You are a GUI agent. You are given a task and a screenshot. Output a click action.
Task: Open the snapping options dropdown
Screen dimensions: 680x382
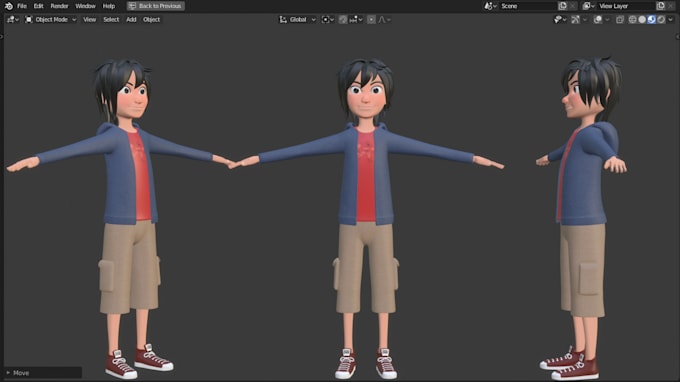point(356,20)
